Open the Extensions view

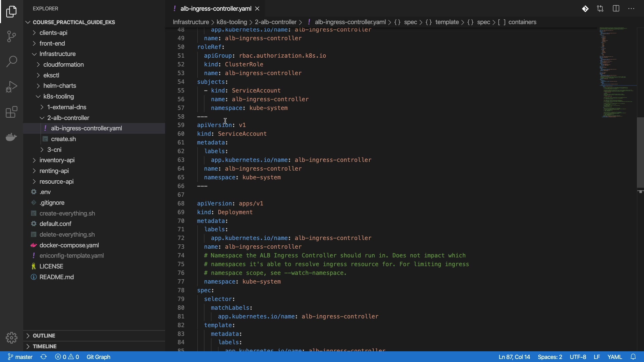tap(11, 112)
